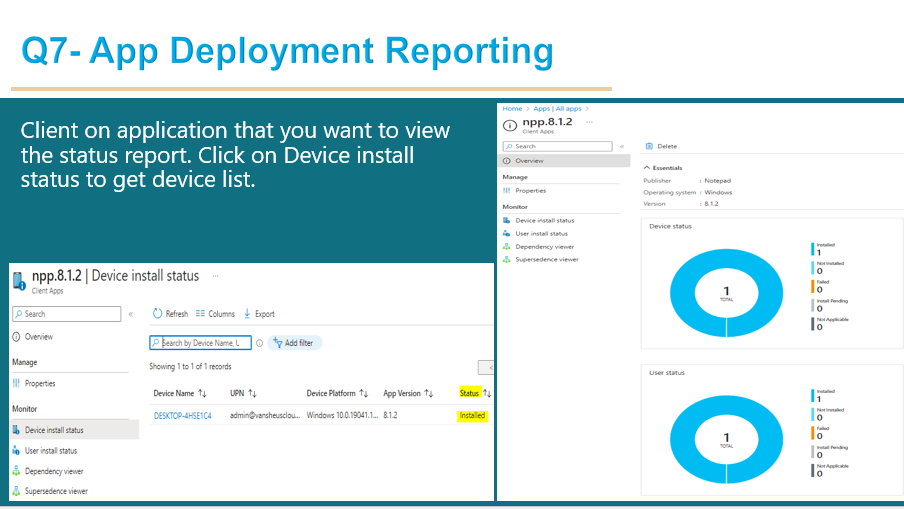This screenshot has width=904, height=509.
Task: Click info icon beside device name search
Action: point(259,343)
